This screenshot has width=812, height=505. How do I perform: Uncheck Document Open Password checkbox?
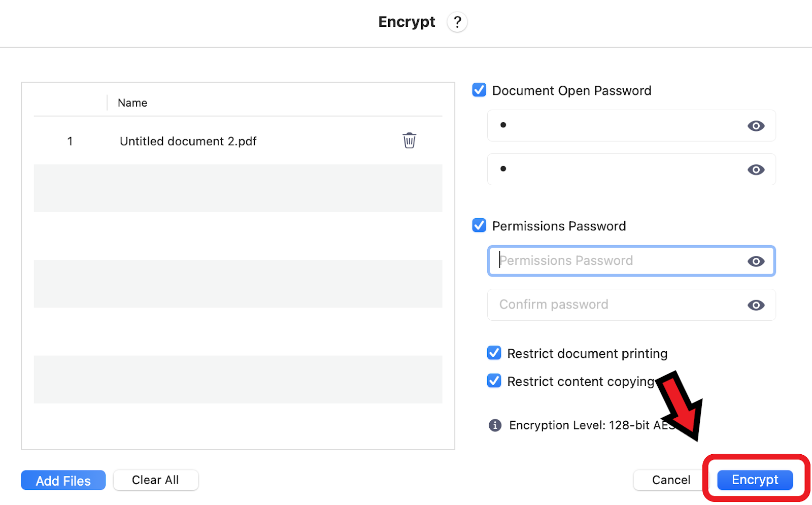(x=479, y=90)
